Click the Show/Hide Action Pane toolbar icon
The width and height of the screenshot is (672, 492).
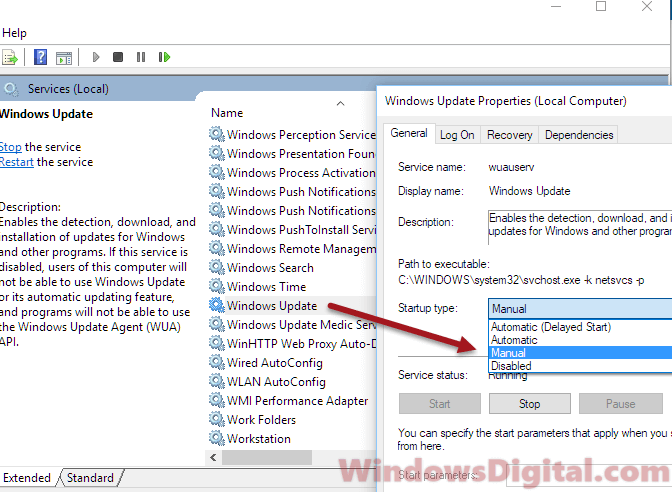64,57
